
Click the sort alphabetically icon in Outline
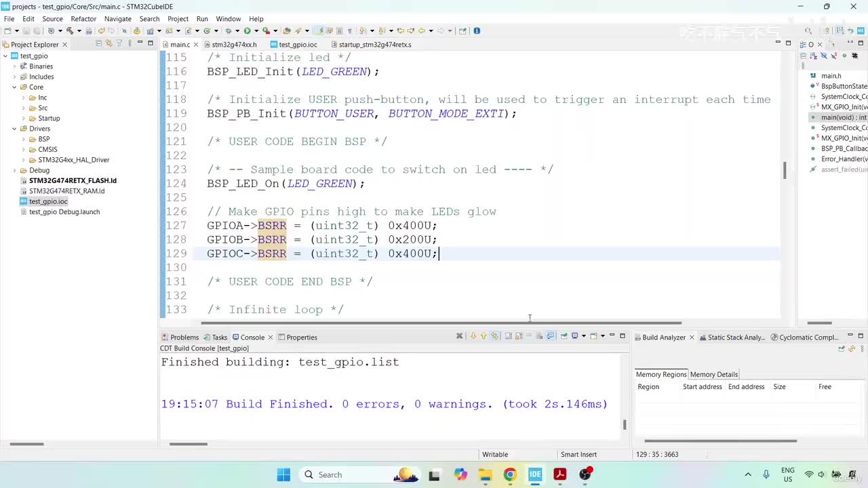click(x=814, y=56)
